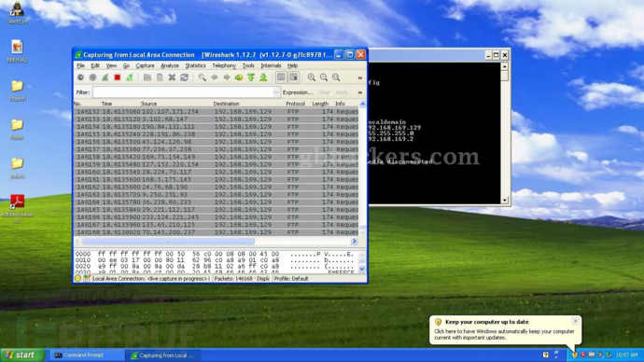Click the start capture shark fin icon
Viewport: 644px width, 362px height.
[x=105, y=77]
